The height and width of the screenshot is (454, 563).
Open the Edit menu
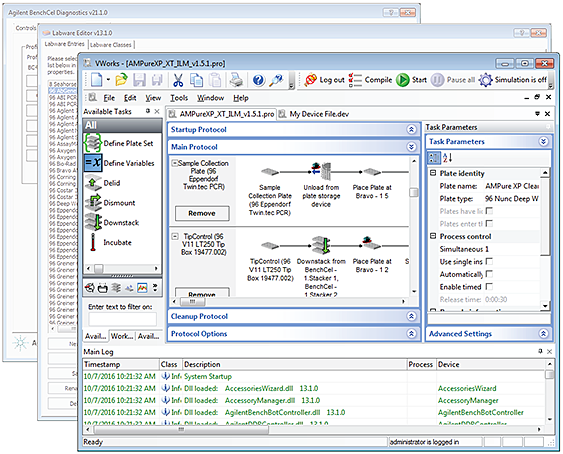point(130,98)
